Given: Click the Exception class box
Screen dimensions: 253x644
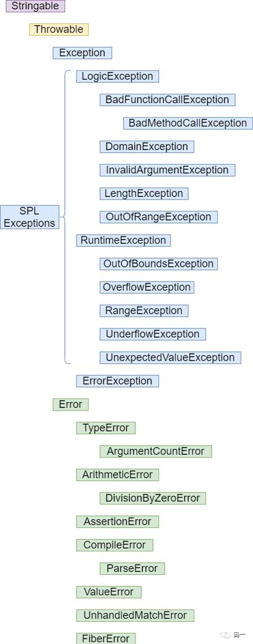Looking at the screenshot, I should pyautogui.click(x=82, y=53).
